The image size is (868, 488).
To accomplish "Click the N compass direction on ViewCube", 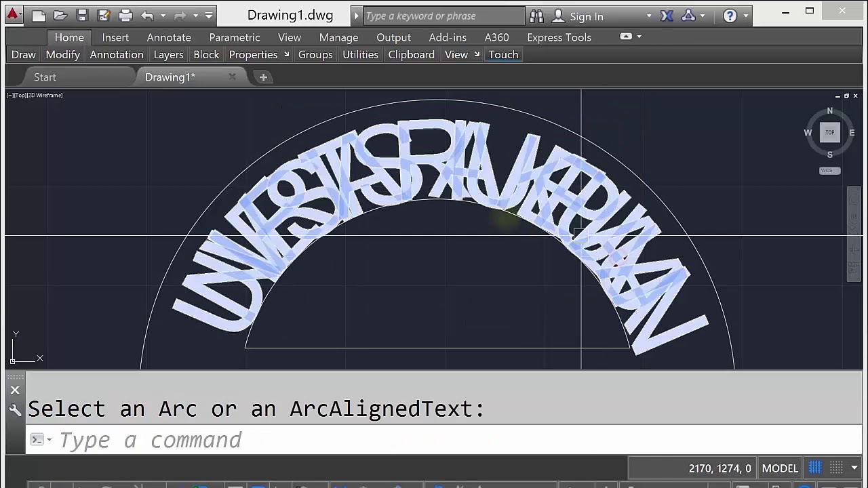I will 829,111.
